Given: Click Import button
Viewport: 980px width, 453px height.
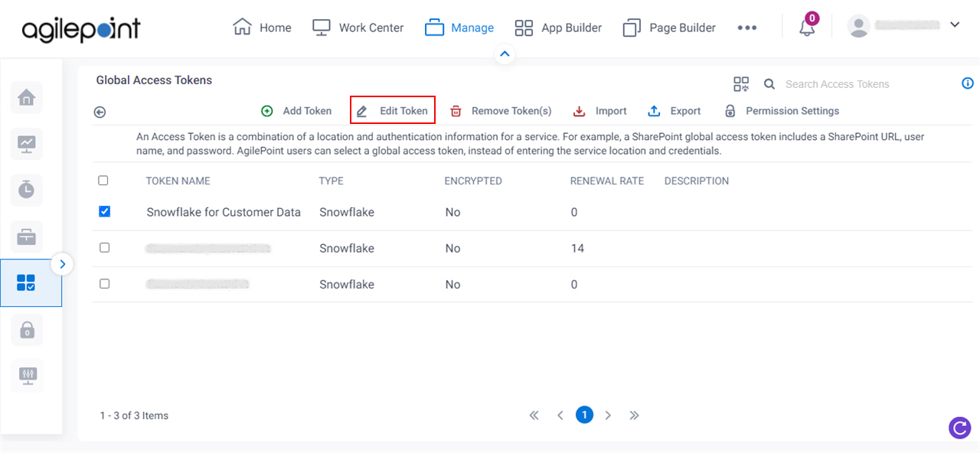Looking at the screenshot, I should coord(600,111).
